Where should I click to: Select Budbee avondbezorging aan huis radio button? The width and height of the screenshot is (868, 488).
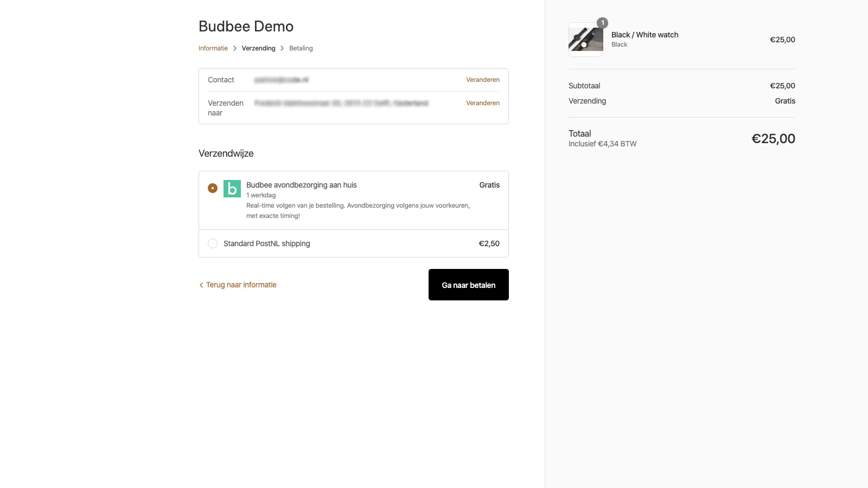pos(213,188)
